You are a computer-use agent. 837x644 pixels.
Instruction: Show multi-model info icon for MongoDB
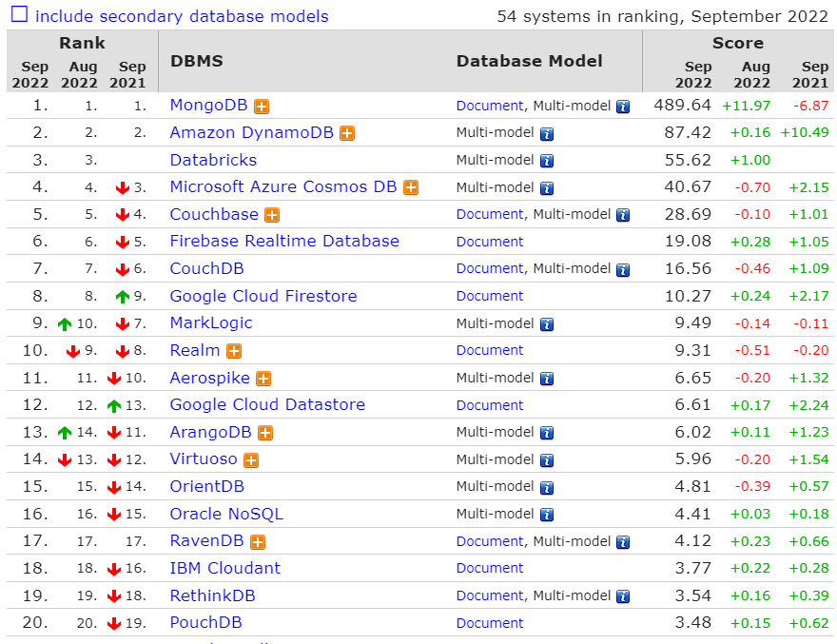(x=623, y=107)
